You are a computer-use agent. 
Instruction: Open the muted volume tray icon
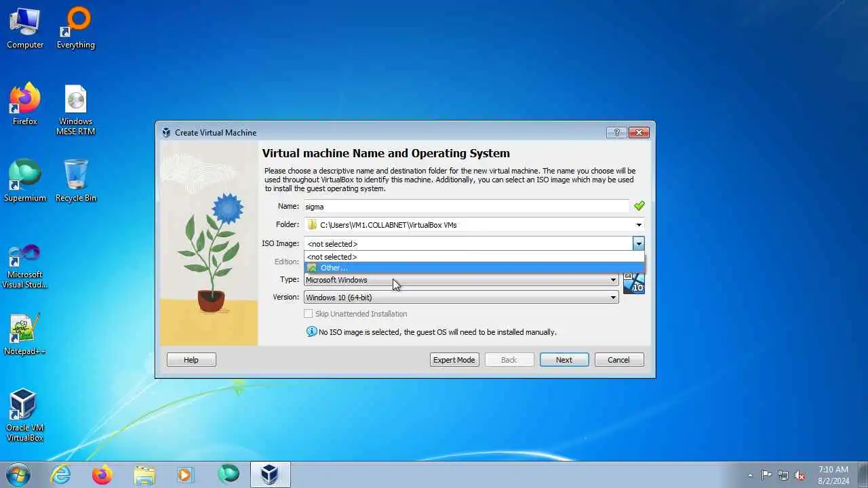[x=800, y=475]
